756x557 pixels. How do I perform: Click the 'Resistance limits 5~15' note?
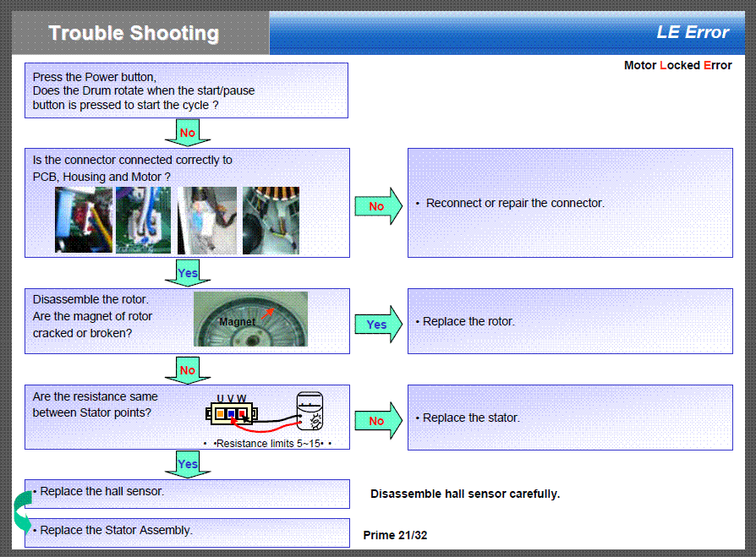(x=270, y=443)
